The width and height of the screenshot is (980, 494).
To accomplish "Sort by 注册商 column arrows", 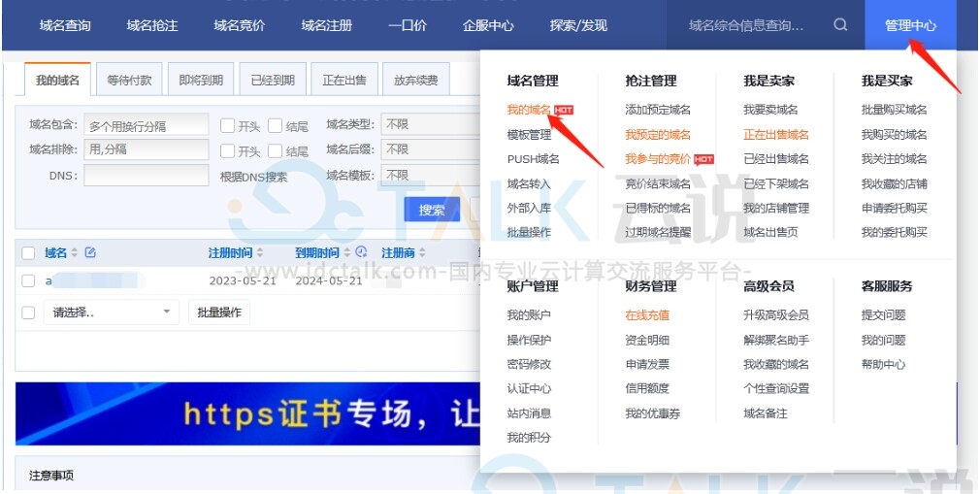I will tap(422, 253).
